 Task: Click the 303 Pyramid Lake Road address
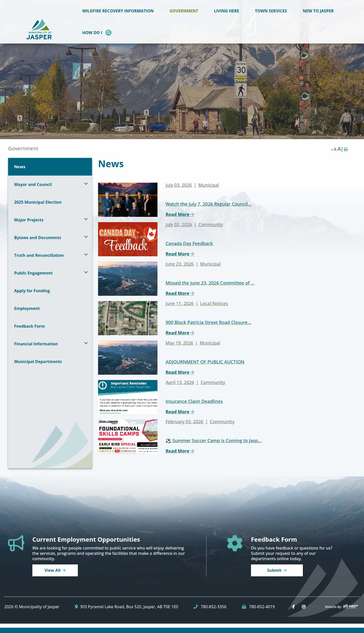tap(129, 607)
